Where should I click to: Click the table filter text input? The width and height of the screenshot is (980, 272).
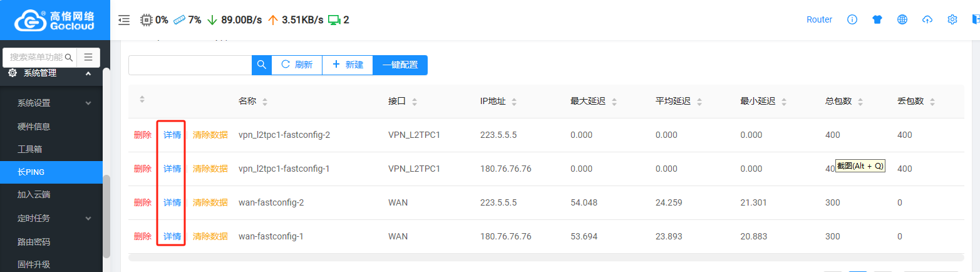click(190, 65)
